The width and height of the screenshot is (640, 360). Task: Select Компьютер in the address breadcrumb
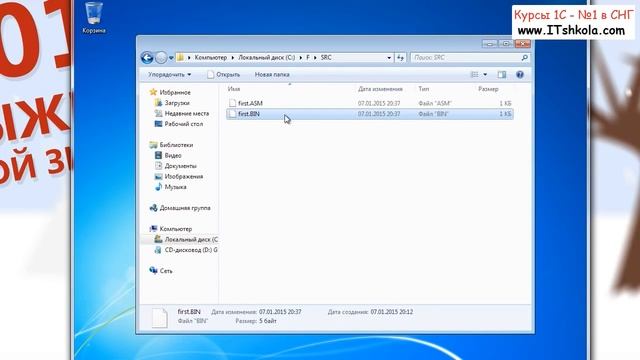point(211,58)
